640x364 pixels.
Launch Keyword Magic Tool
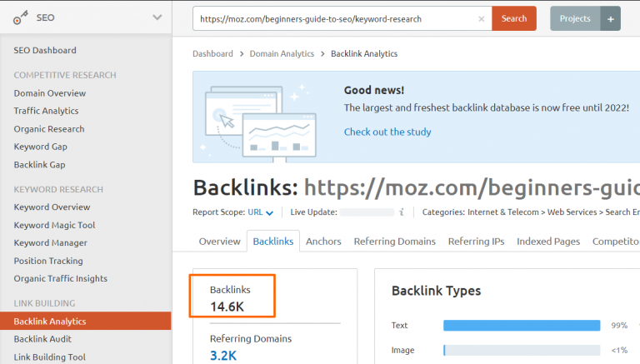point(54,225)
